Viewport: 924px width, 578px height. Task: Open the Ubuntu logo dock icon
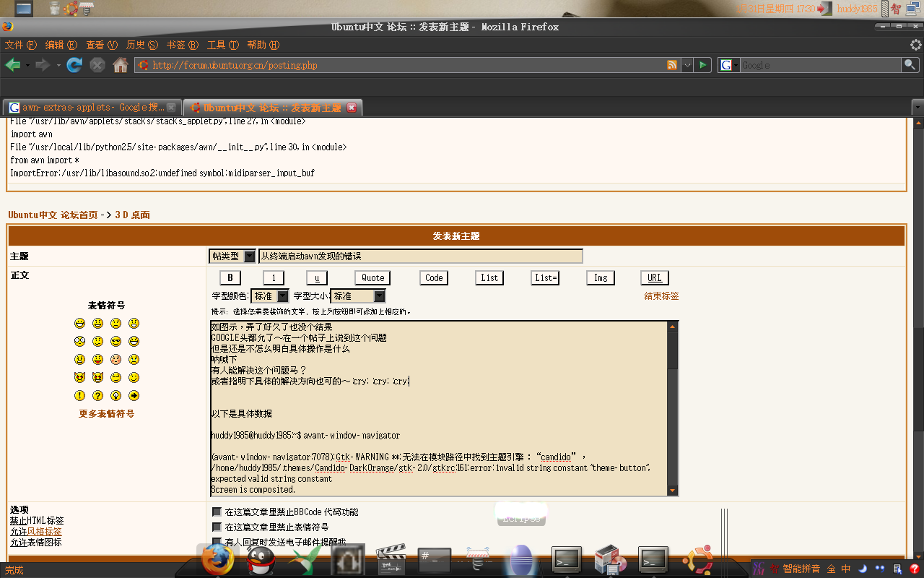tap(698, 560)
